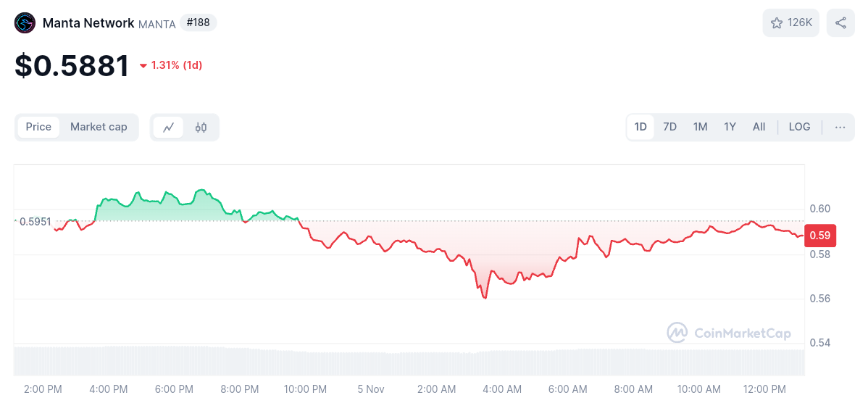The width and height of the screenshot is (868, 419).
Task: Select the 1Y time range
Action: click(730, 127)
